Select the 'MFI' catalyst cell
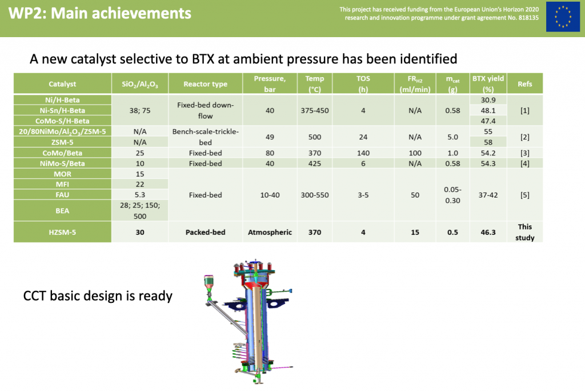Image resolution: width=585 pixels, height=392 pixels. click(x=62, y=184)
